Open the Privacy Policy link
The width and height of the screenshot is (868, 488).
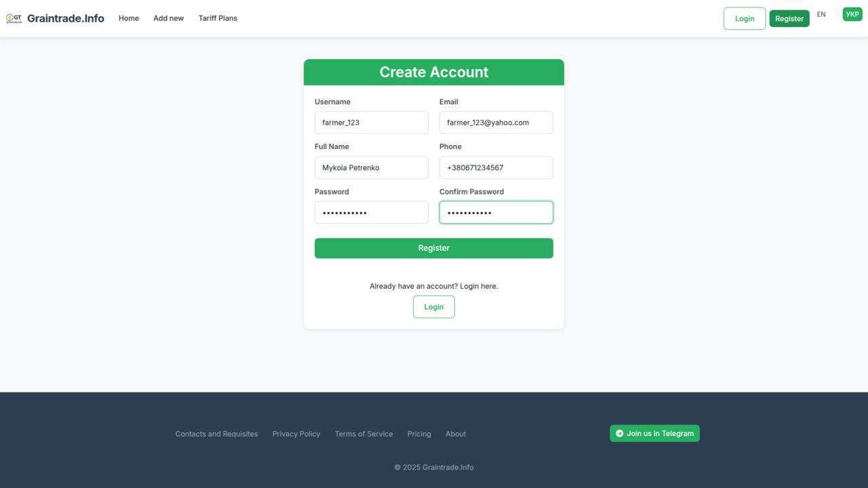coord(296,434)
